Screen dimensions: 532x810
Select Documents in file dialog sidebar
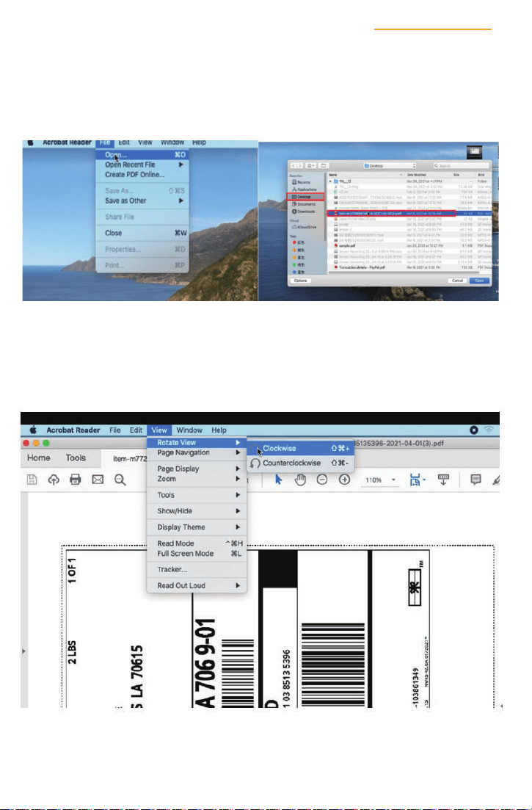[x=304, y=204]
